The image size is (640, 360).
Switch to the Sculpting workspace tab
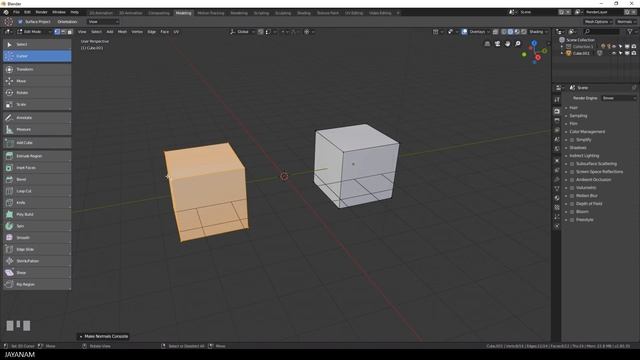click(283, 13)
